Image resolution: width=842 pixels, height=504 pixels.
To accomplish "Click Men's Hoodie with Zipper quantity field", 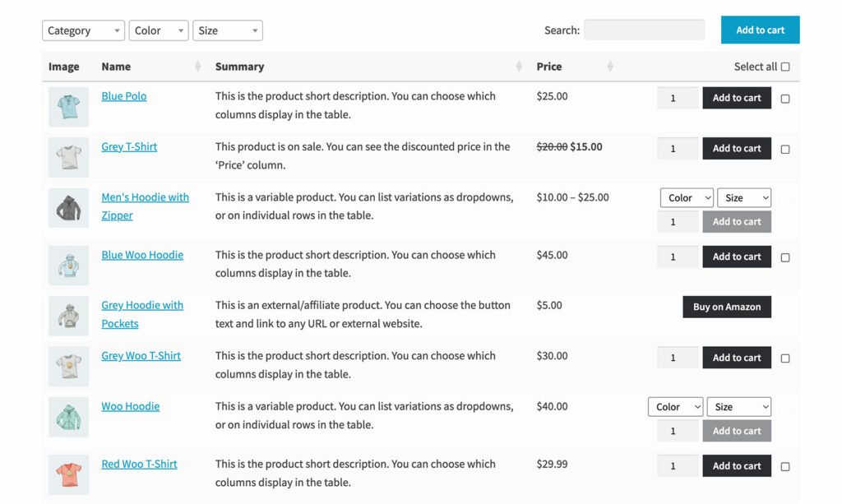I will pyautogui.click(x=678, y=222).
